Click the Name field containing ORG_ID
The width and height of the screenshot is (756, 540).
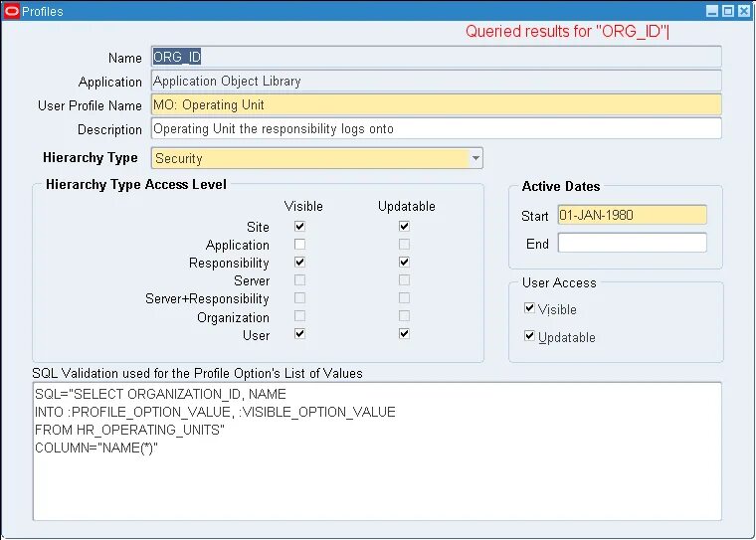(x=437, y=57)
